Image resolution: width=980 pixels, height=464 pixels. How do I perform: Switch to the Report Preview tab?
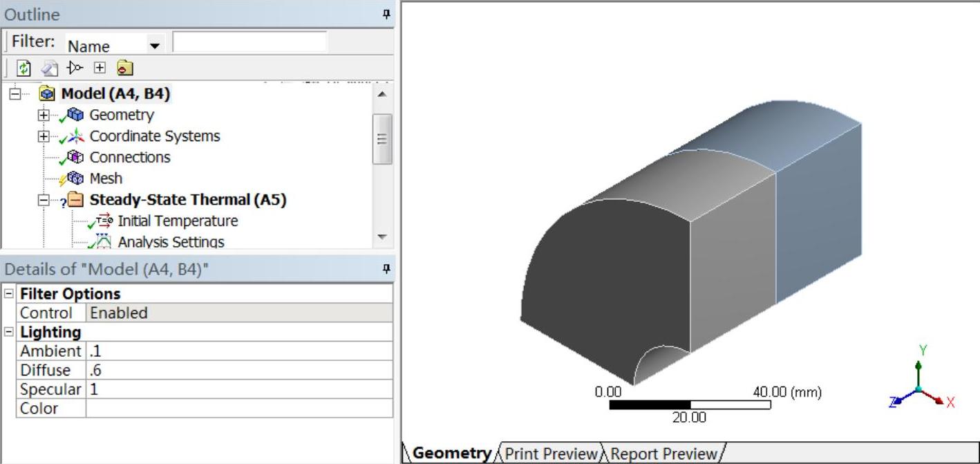tap(664, 454)
